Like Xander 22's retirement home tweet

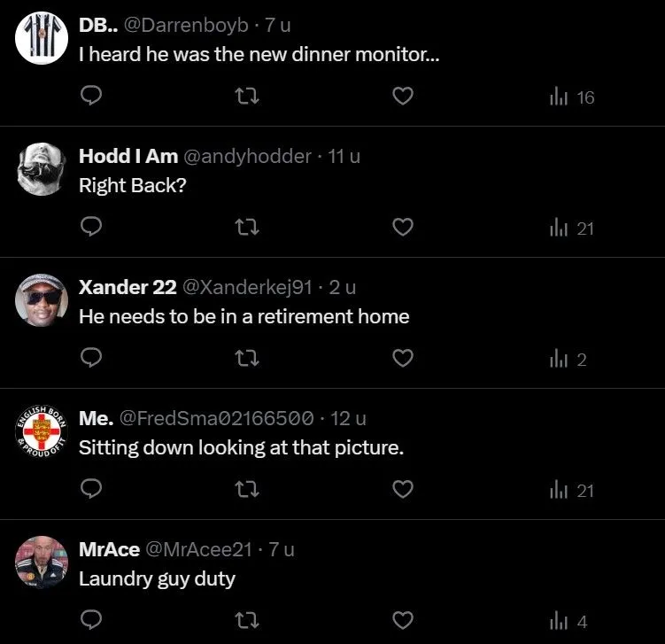[x=403, y=359]
